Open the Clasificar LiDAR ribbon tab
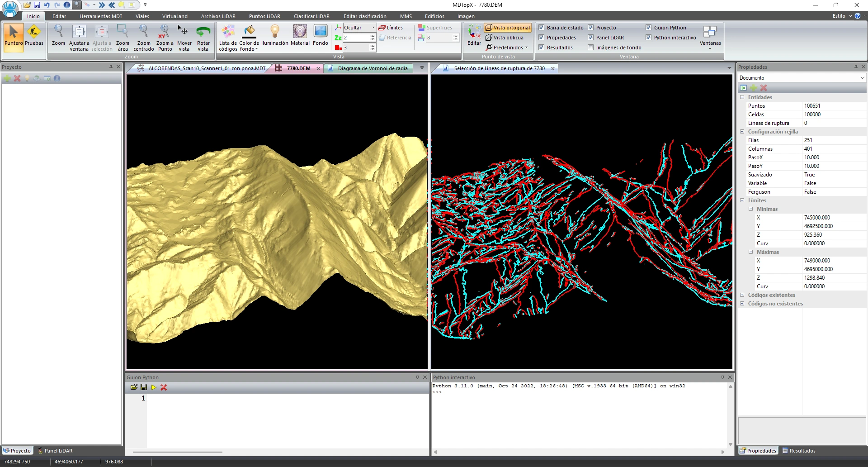The height and width of the screenshot is (467, 868). click(x=311, y=16)
